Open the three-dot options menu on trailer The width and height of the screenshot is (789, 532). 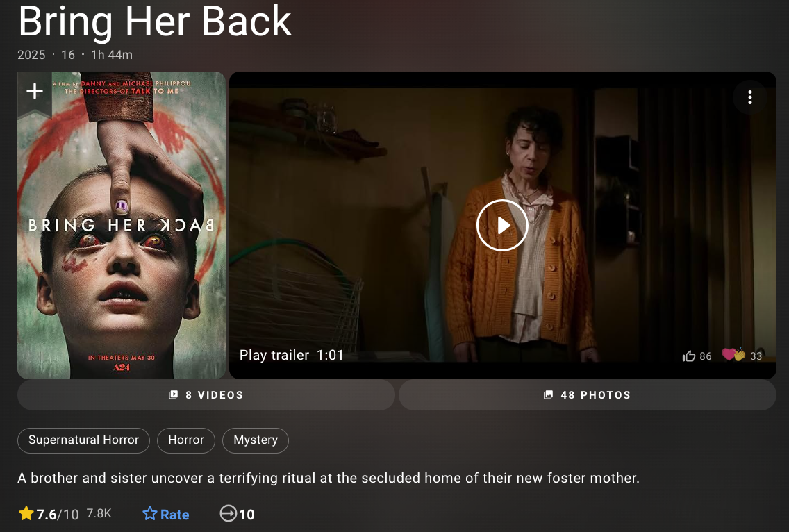(x=749, y=97)
